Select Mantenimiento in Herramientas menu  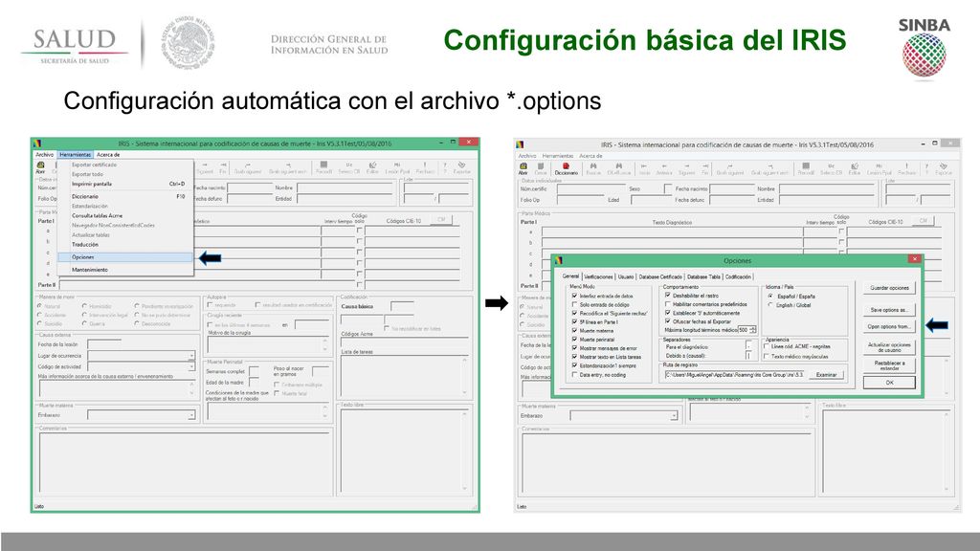pyautogui.click(x=124, y=270)
